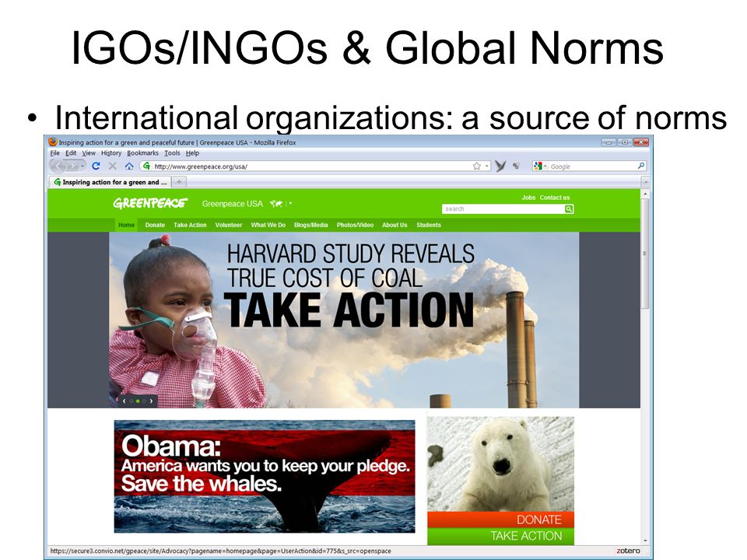Click the coal TAKE ACTION hero banner

(x=344, y=320)
